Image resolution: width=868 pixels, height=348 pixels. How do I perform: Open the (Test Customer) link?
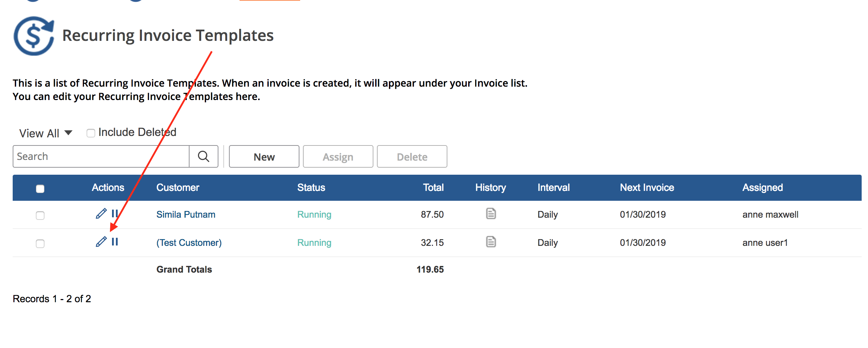(x=189, y=243)
